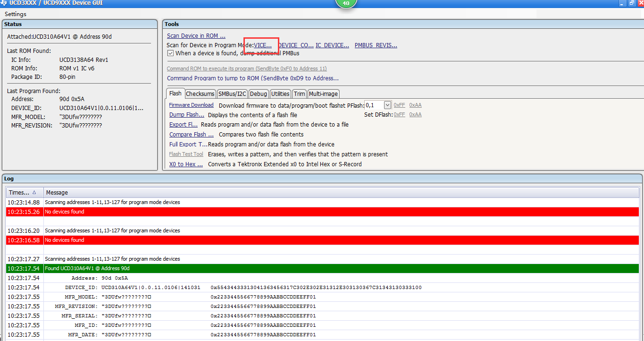
Task: Click 0xAA link in the Set DFlash row
Action: click(415, 114)
